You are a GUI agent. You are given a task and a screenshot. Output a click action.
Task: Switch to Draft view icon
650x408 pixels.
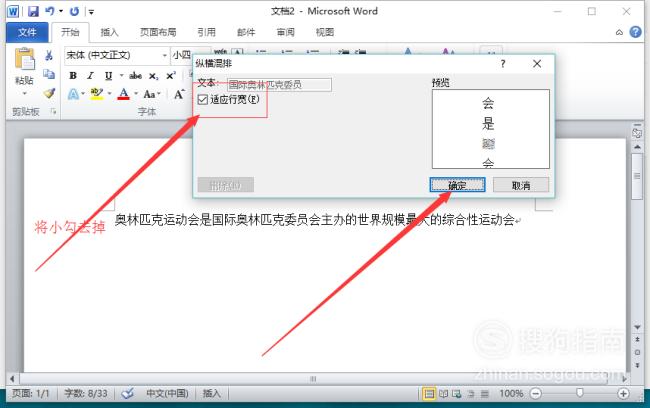coord(485,393)
